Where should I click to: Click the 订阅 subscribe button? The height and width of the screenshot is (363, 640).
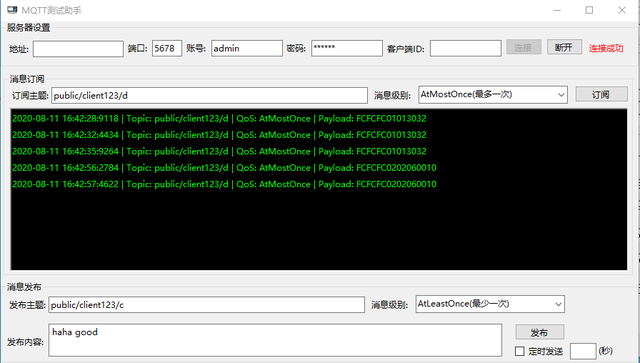click(601, 94)
